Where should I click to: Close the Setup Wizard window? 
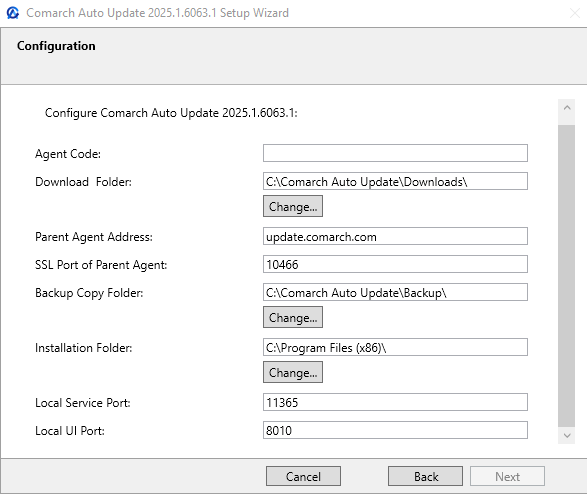(574, 13)
